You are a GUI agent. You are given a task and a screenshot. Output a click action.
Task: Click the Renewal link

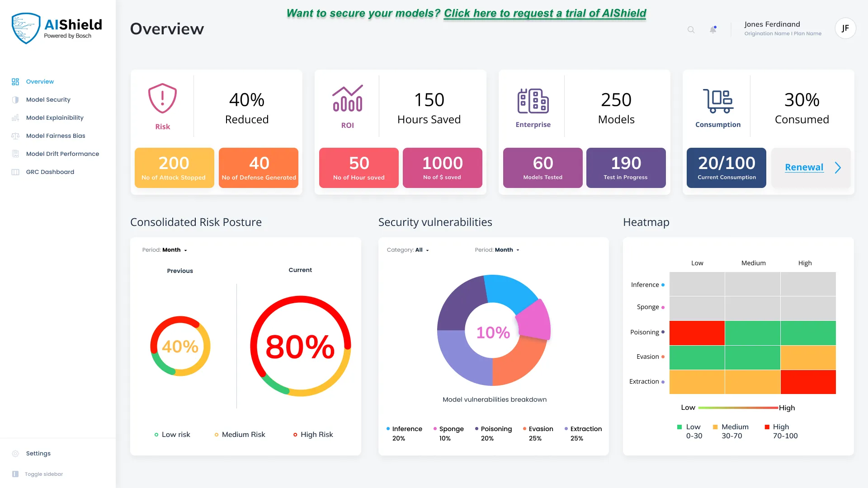(804, 167)
